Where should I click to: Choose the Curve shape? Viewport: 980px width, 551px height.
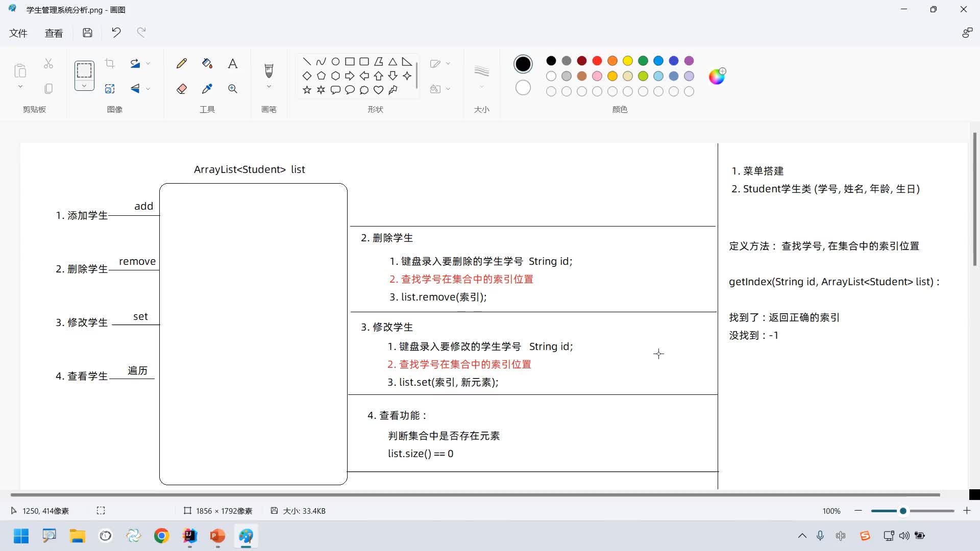(x=321, y=62)
